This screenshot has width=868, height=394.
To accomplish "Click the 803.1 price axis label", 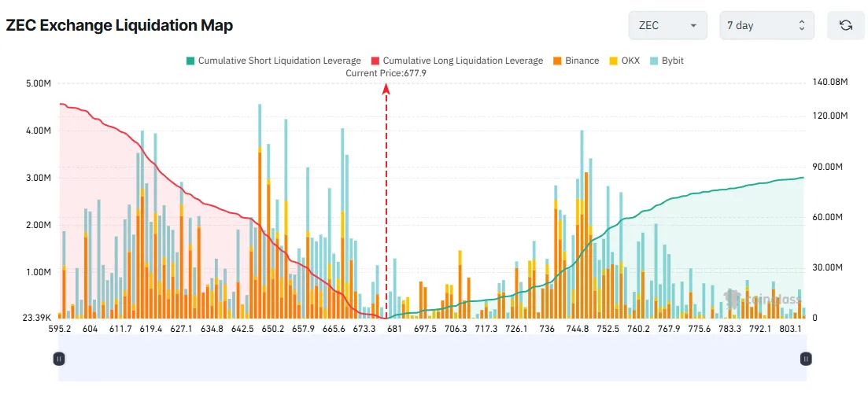I will click(791, 329).
